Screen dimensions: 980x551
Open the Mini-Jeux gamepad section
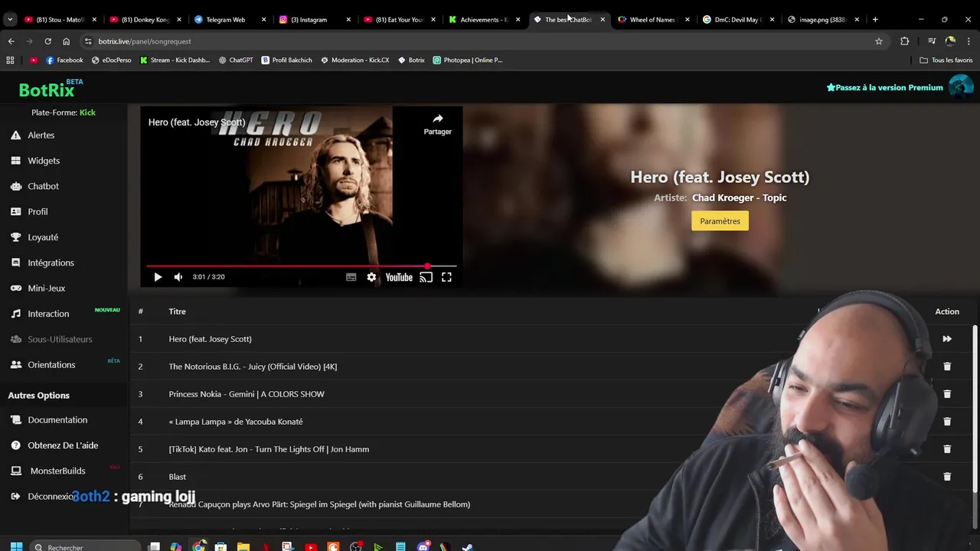pyautogui.click(x=46, y=288)
